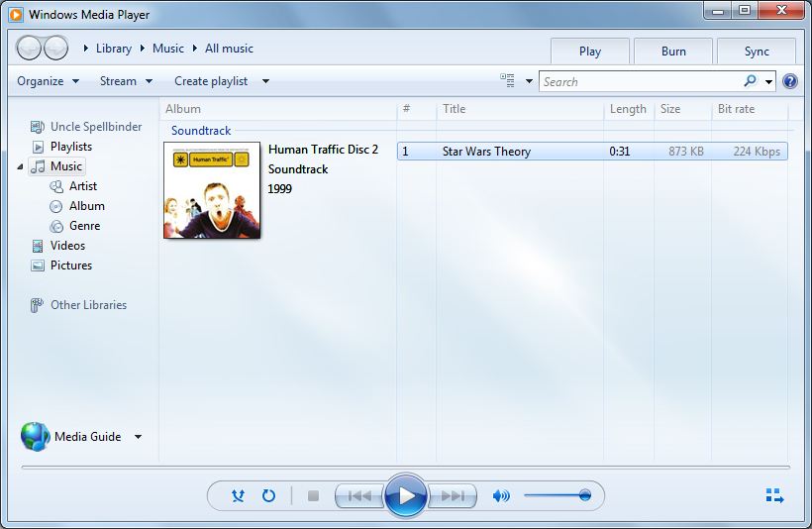812x529 pixels.
Task: Click All music in the breadcrumb
Action: pyautogui.click(x=229, y=49)
